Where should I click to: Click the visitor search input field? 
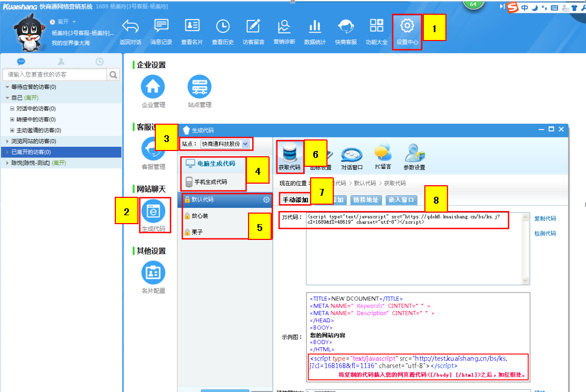tap(55, 75)
